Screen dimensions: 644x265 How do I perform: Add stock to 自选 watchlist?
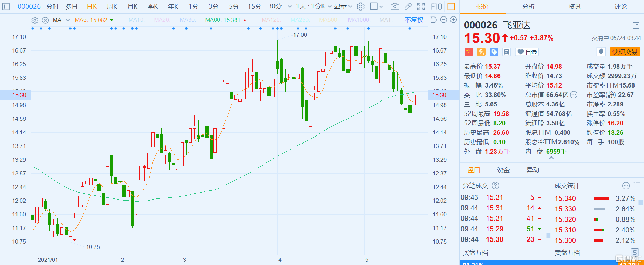point(527,52)
